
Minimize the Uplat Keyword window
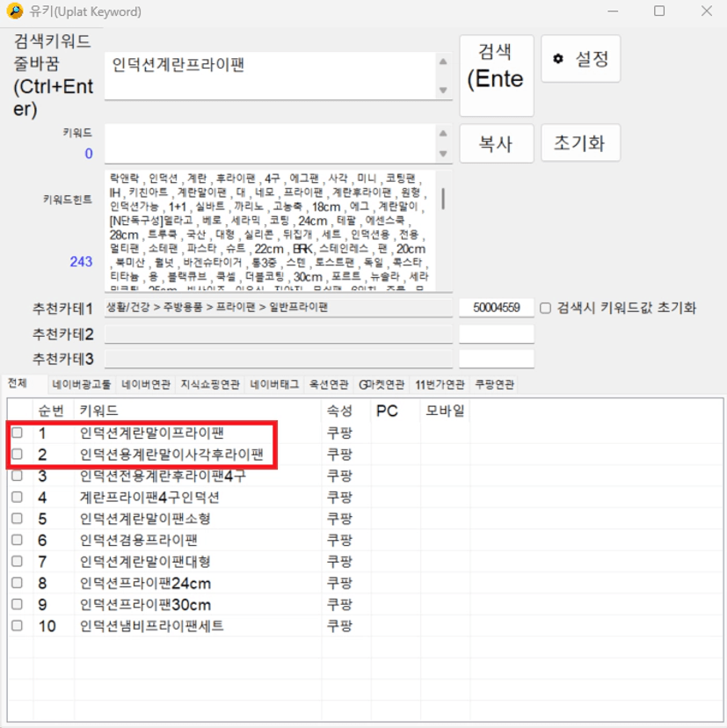613,11
